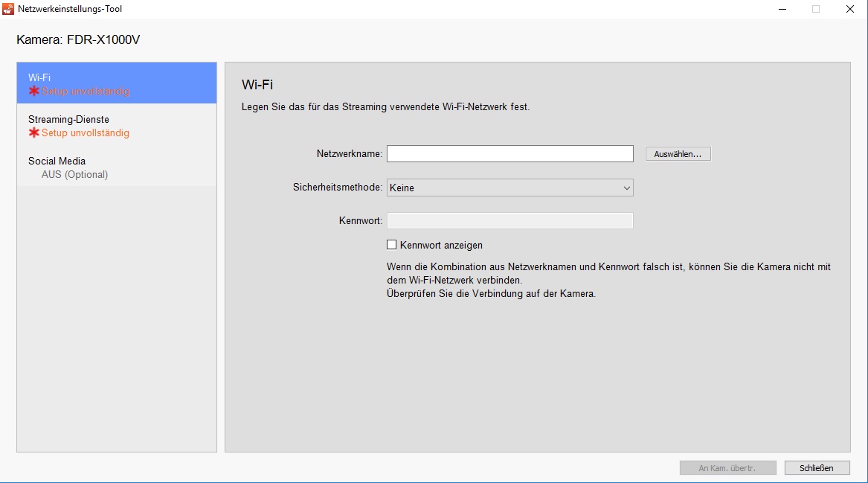Click the 'Kennwort anzeigen' label text
Viewport: 868px width, 483px height.
click(x=441, y=245)
